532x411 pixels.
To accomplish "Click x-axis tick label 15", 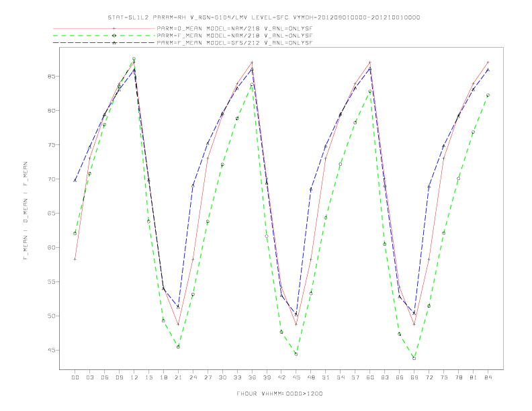I will 148,377.
